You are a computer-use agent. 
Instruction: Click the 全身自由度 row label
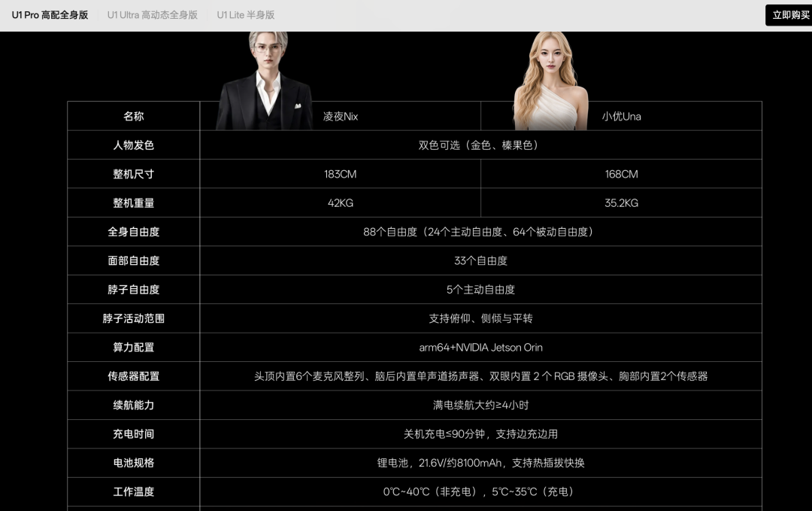pos(134,232)
